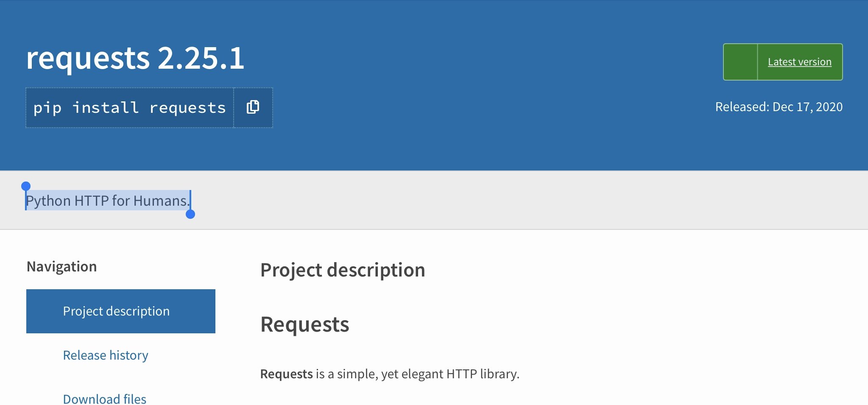Tap the upper blue selection handle

click(26, 185)
